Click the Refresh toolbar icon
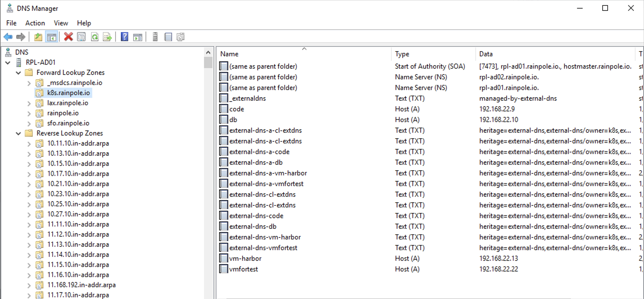Viewport: 644px width, 299px height. coord(95,37)
